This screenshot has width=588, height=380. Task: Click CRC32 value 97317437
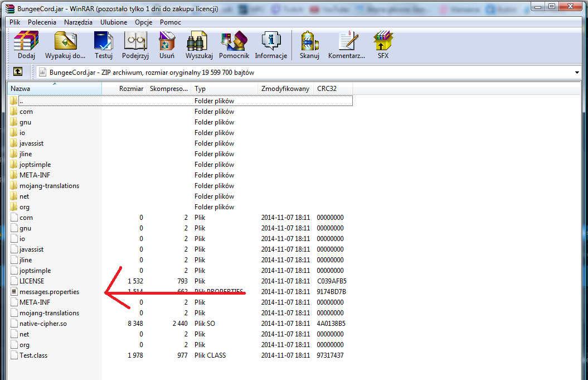330,355
